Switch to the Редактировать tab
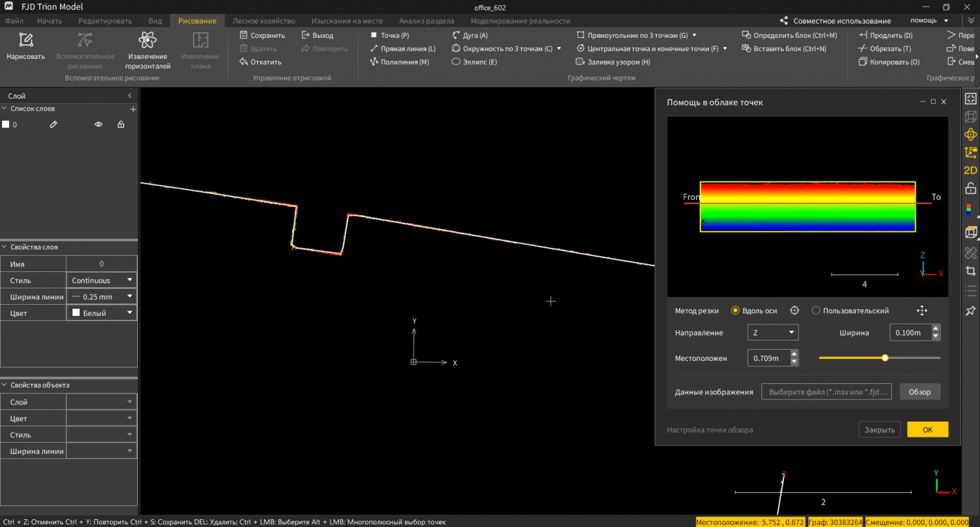 (x=105, y=21)
